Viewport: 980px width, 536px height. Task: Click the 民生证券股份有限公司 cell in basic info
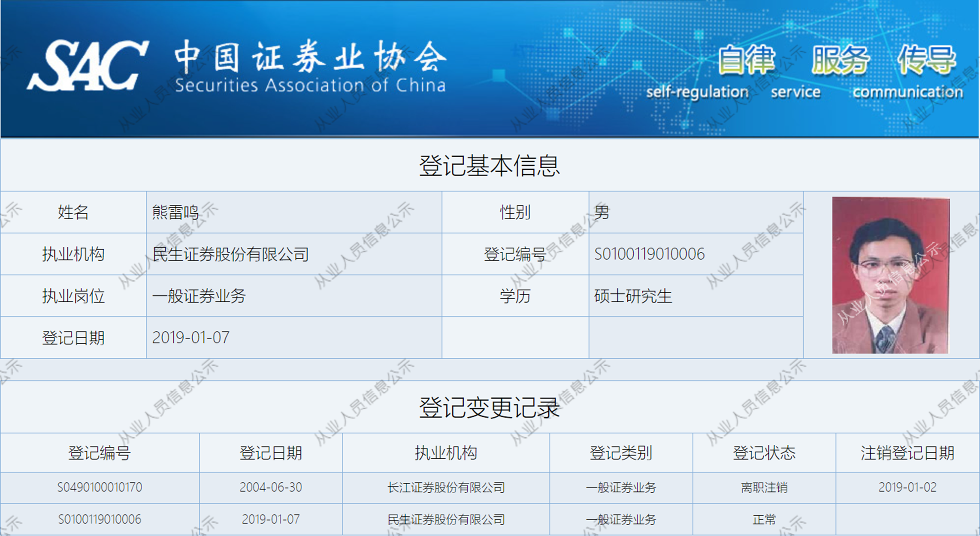[230, 254]
